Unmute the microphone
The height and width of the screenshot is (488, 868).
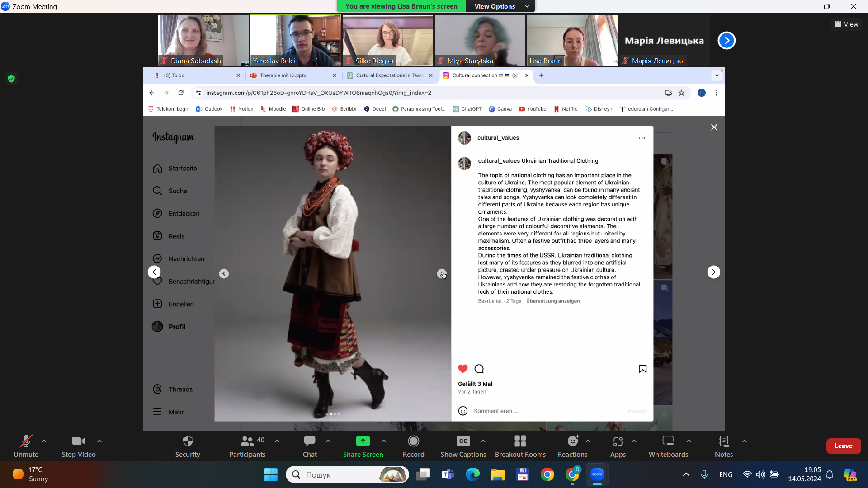(26, 446)
